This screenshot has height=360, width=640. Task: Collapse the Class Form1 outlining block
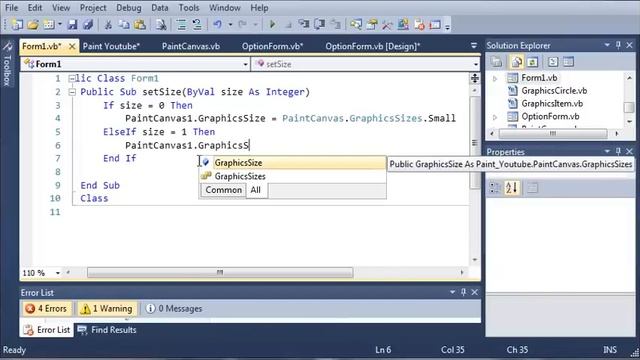72,78
